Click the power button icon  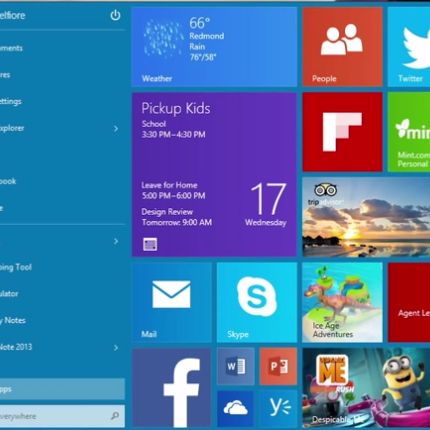pos(115,15)
